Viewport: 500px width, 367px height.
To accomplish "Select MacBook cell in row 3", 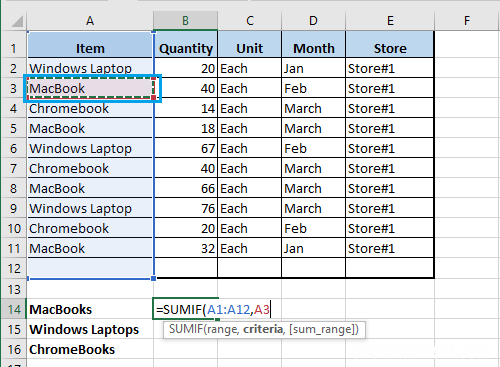I will pyautogui.click(x=90, y=88).
